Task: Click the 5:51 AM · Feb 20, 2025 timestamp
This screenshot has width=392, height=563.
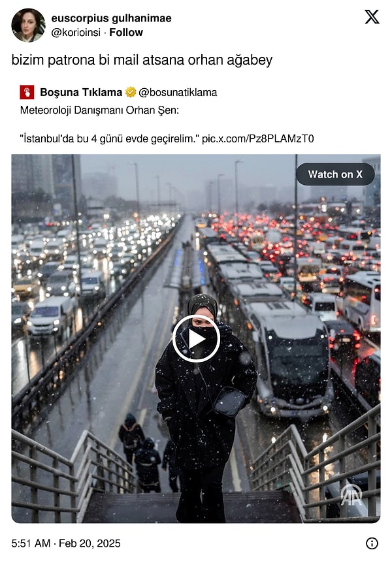Action: tap(66, 543)
